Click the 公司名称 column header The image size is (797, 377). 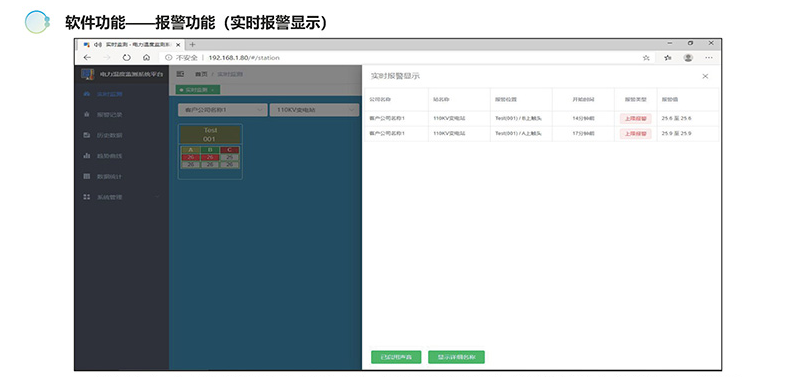pyautogui.click(x=380, y=100)
